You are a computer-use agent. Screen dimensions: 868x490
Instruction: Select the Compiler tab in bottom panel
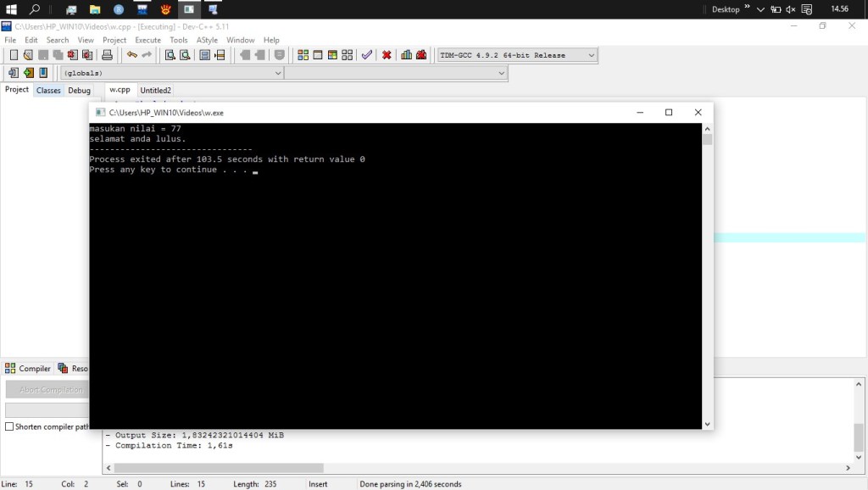click(x=28, y=369)
